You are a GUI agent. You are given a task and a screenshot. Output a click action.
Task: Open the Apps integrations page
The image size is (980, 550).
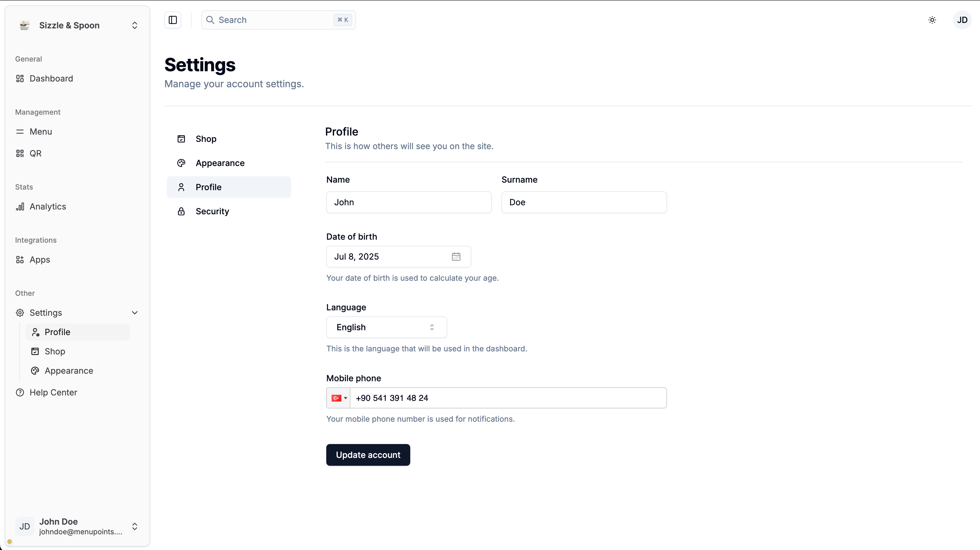pyautogui.click(x=40, y=260)
